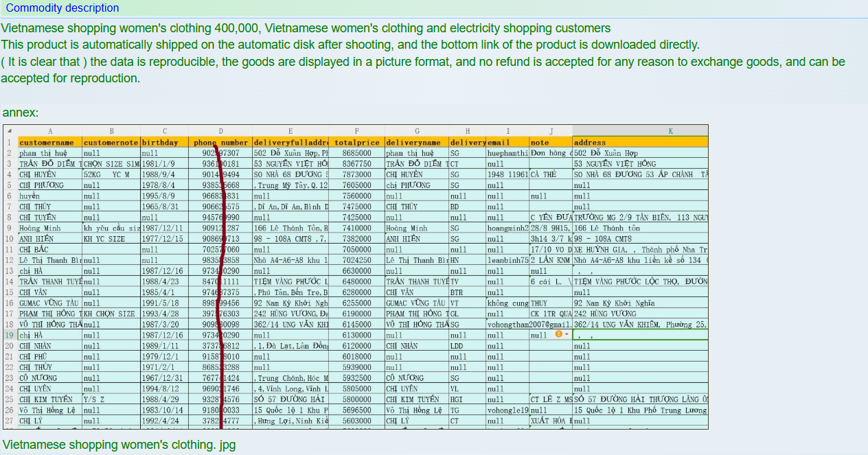The width and height of the screenshot is (868, 455).
Task: Click the "totalprice" header cell
Action: click(356, 142)
